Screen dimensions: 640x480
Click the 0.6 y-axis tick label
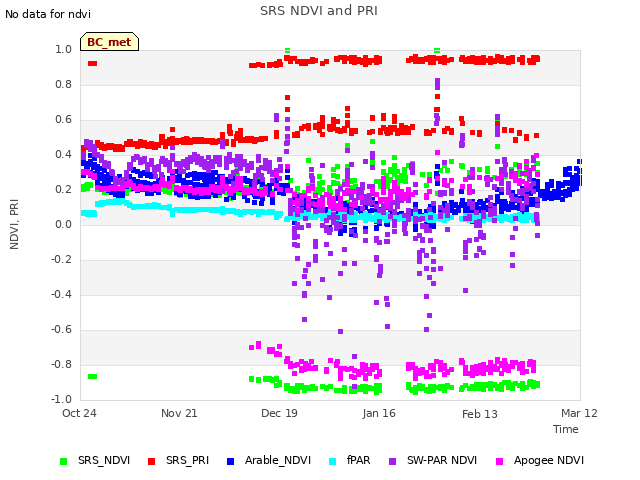63,120
